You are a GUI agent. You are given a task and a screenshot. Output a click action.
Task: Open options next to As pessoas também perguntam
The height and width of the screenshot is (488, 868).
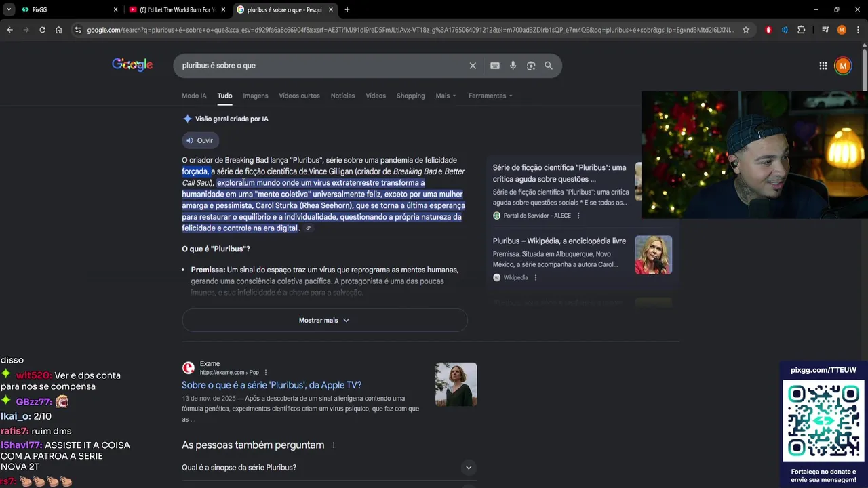click(x=333, y=445)
